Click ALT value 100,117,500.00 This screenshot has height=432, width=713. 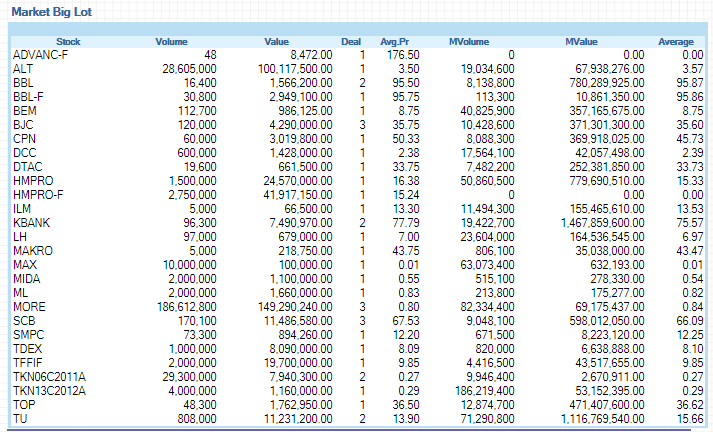click(x=295, y=69)
